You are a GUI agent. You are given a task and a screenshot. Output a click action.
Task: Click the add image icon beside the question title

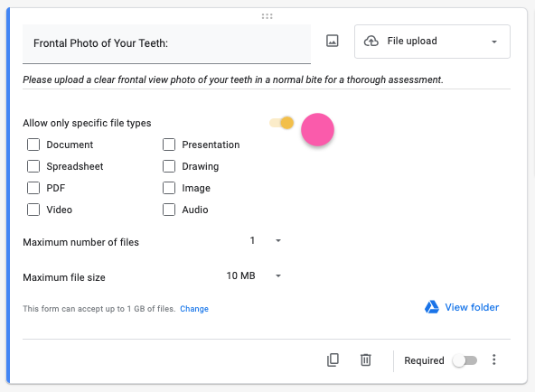[332, 41]
